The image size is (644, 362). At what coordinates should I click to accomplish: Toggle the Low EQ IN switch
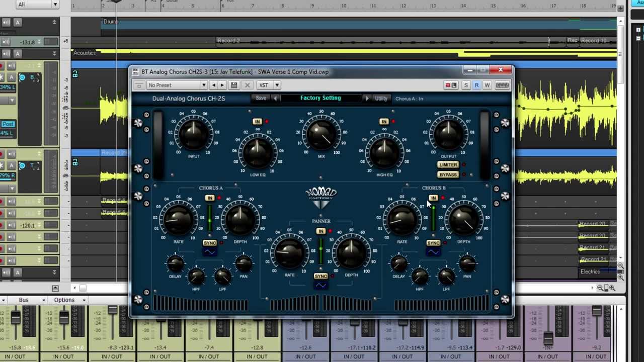tap(257, 122)
